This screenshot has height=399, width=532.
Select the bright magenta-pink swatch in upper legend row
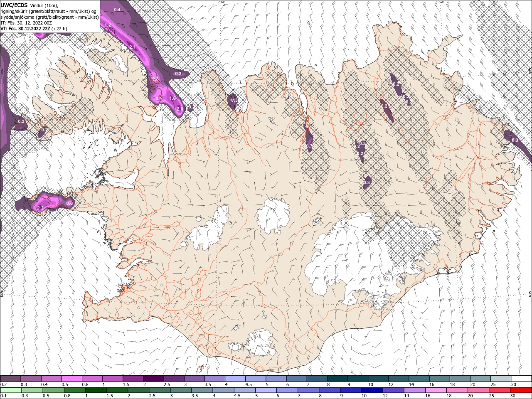[71, 379]
